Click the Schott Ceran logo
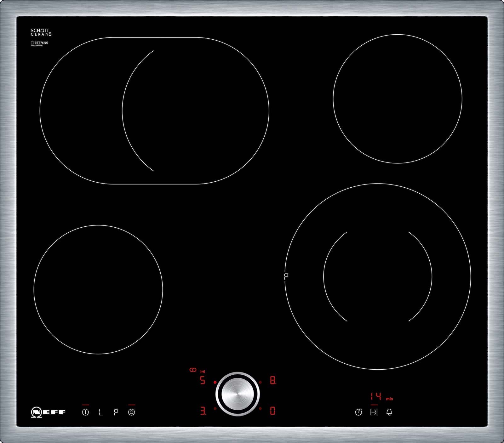The image size is (504, 443). (40, 32)
